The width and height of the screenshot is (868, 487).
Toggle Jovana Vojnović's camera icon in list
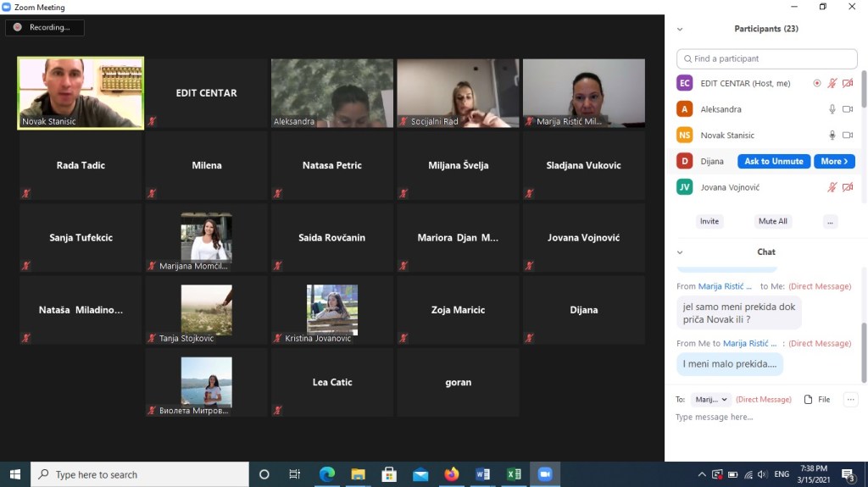pyautogui.click(x=848, y=187)
